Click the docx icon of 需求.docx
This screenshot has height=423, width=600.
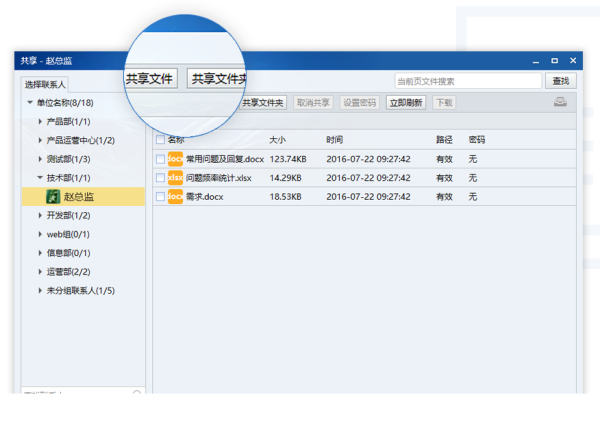(175, 196)
